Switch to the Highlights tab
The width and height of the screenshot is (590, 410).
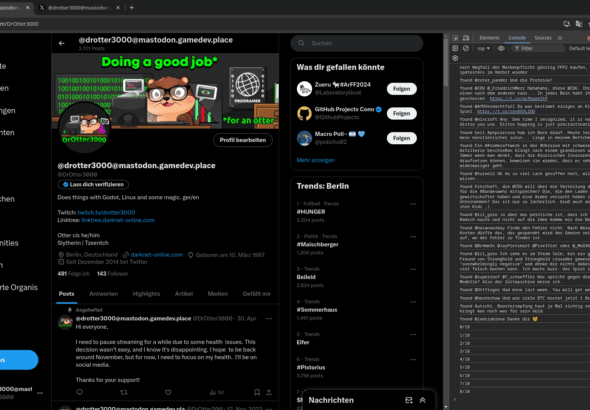tap(146, 294)
